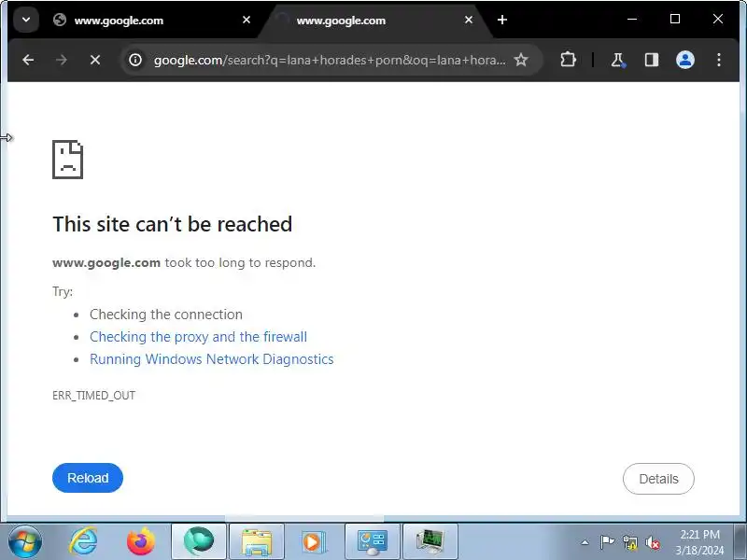Open the network status tray icon
Screen dimensions: 747x560
point(630,542)
